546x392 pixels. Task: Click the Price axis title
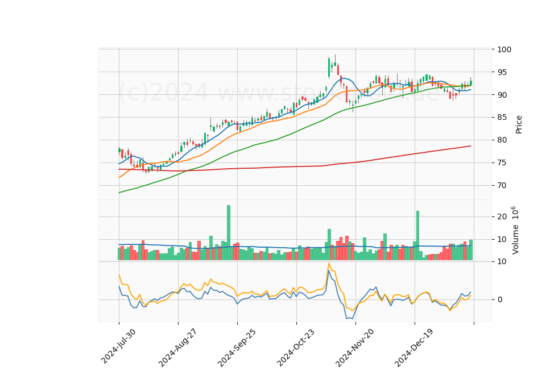click(519, 124)
